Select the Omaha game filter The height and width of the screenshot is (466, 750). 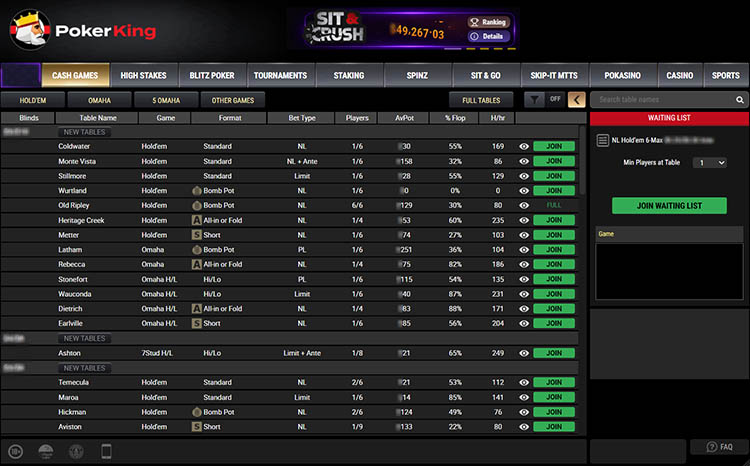pyautogui.click(x=99, y=100)
